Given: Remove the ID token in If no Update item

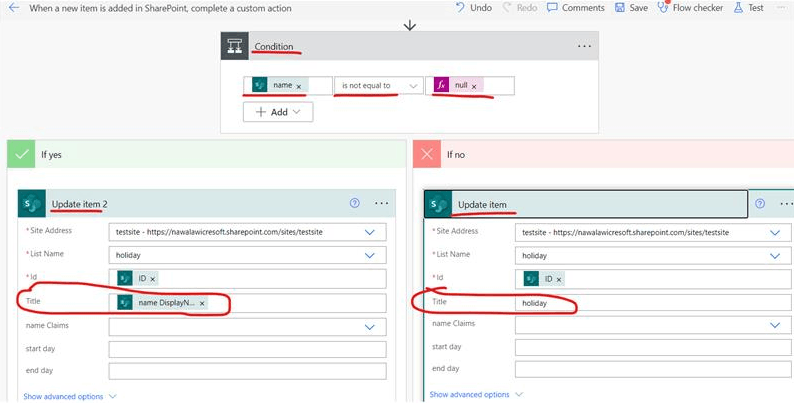Looking at the screenshot, I should pos(559,279).
